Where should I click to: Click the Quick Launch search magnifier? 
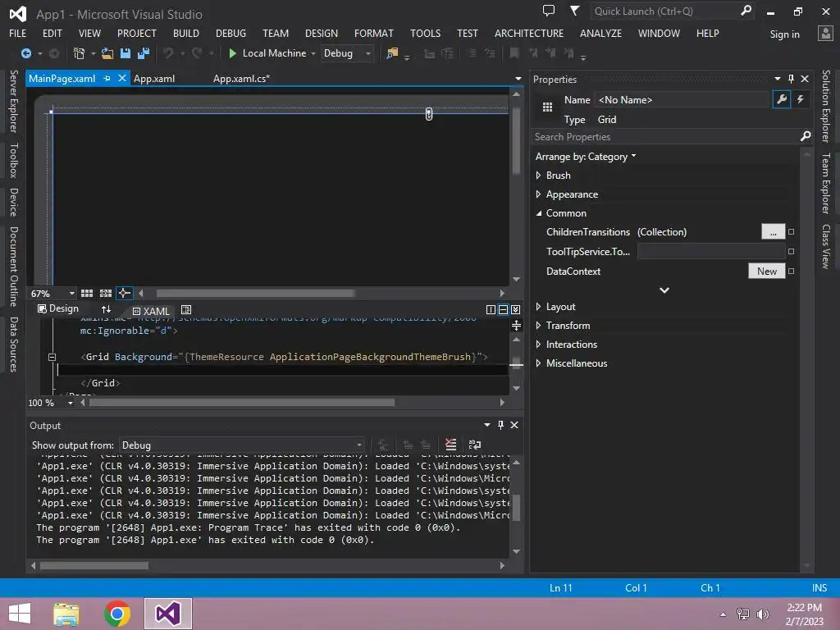pos(746,11)
